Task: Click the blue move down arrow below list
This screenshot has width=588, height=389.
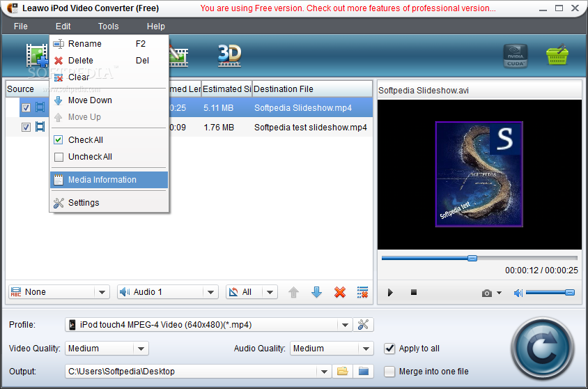Action: [x=317, y=292]
